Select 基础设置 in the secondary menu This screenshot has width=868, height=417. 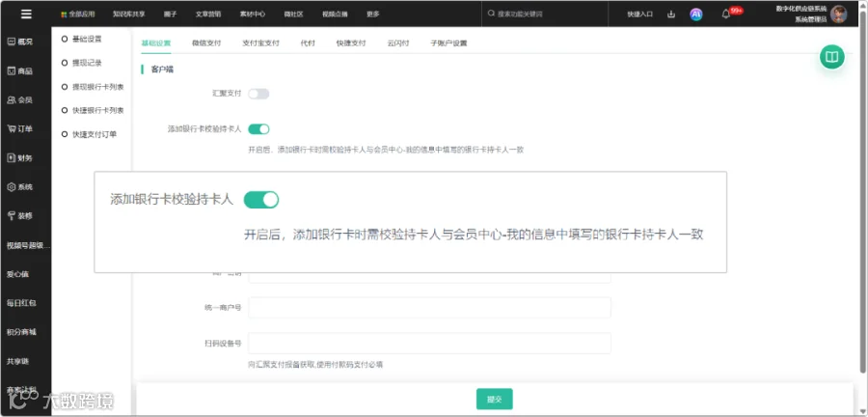click(87, 40)
